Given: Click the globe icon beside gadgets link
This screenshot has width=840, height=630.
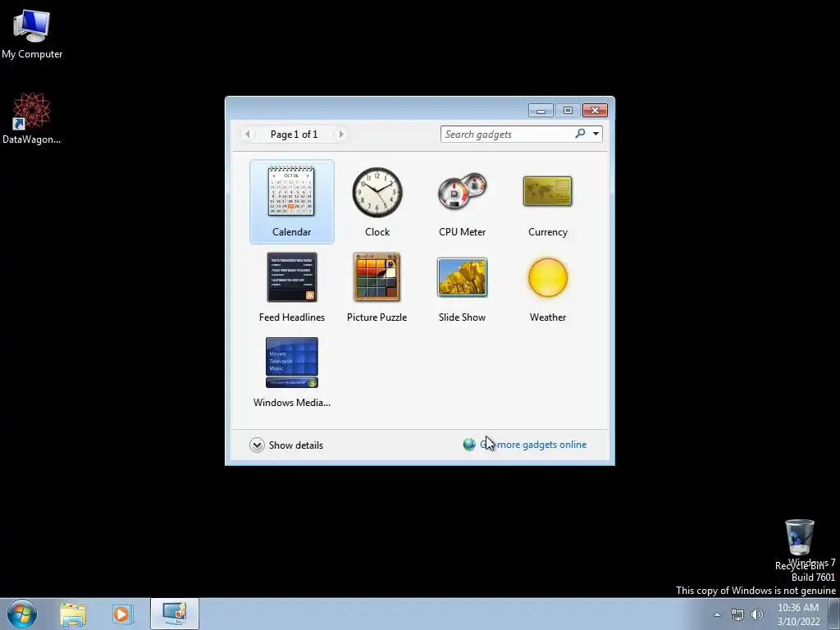Looking at the screenshot, I should click(469, 444).
